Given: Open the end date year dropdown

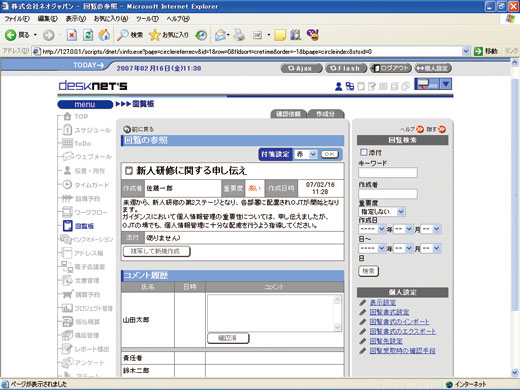Looking at the screenshot, I should click(372, 248).
